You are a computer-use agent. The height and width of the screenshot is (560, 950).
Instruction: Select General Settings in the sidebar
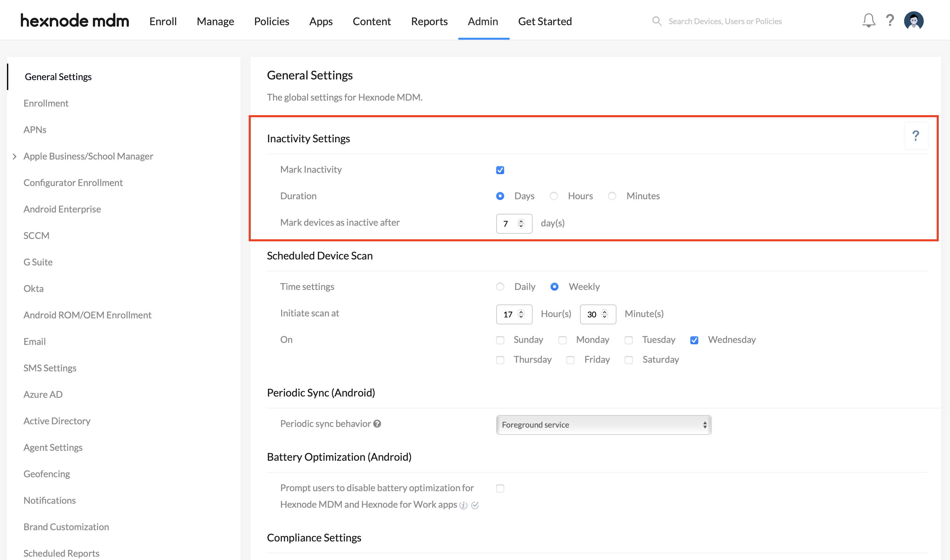[58, 76]
